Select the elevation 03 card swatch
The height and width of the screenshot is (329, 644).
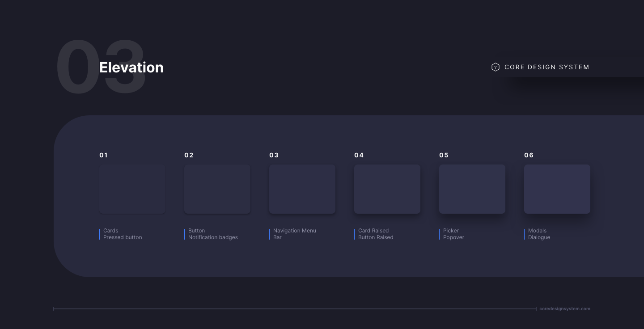[302, 189]
